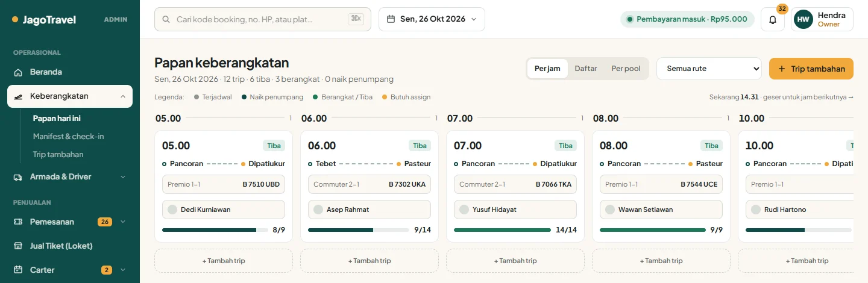868x283 pixels.
Task: Click the 14/14 seat progress bar
Action: pos(502,230)
